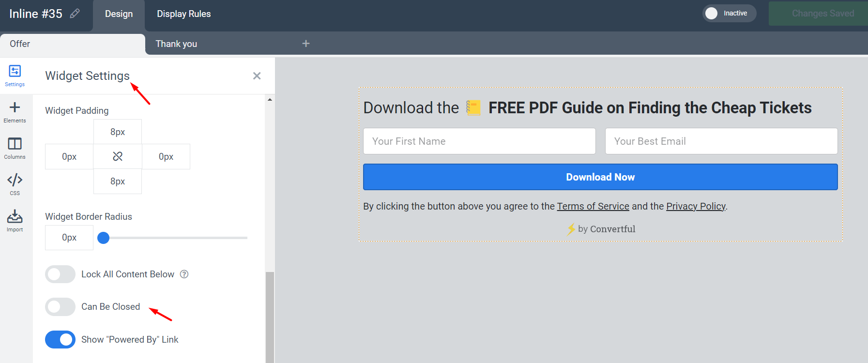Switch the Inactive status toggle
The image size is (868, 363).
[x=729, y=13]
